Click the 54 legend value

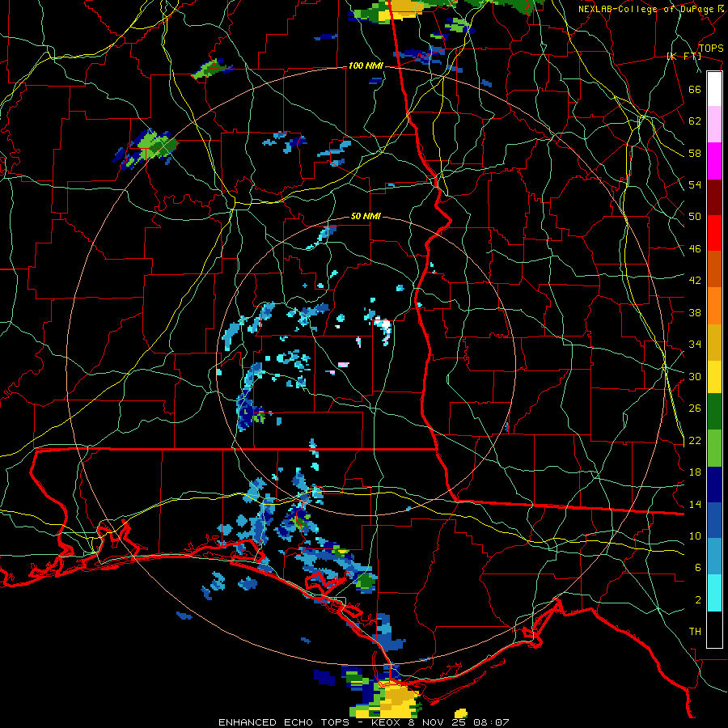click(x=695, y=184)
